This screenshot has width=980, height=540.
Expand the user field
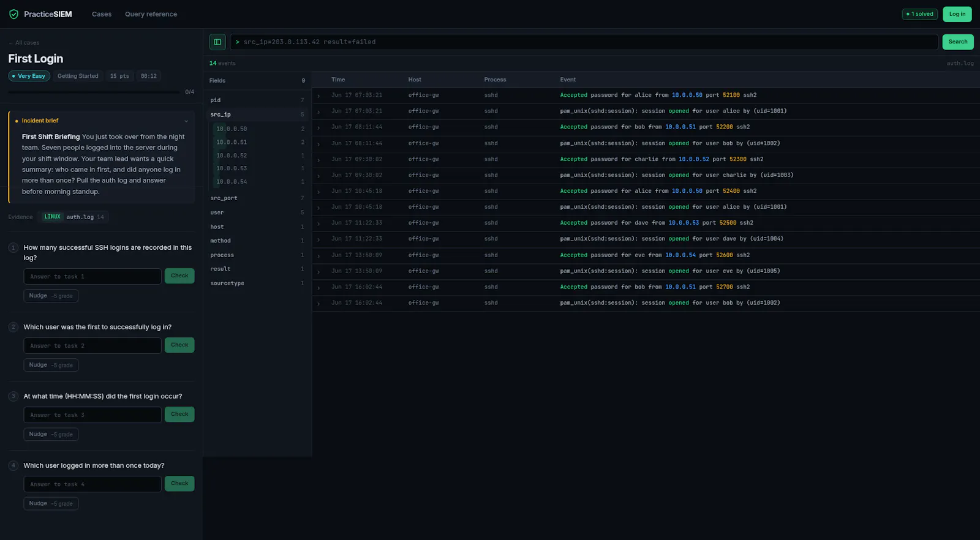(x=257, y=212)
